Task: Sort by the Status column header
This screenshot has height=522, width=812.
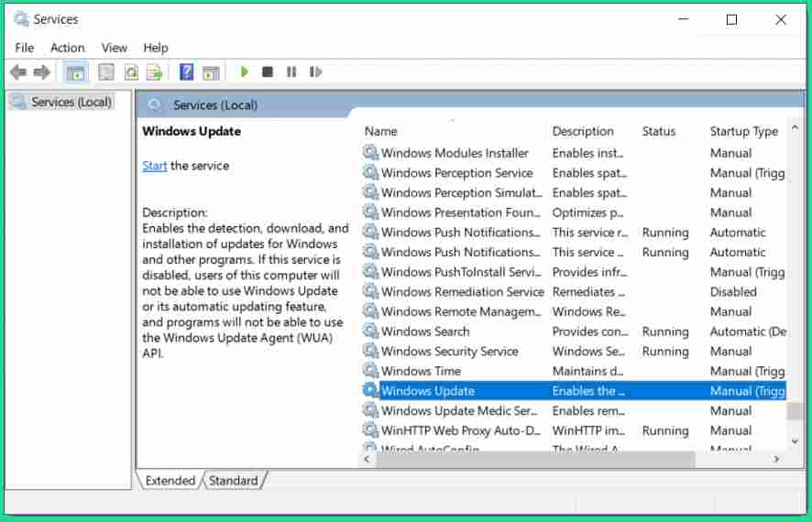Action: coord(659,131)
